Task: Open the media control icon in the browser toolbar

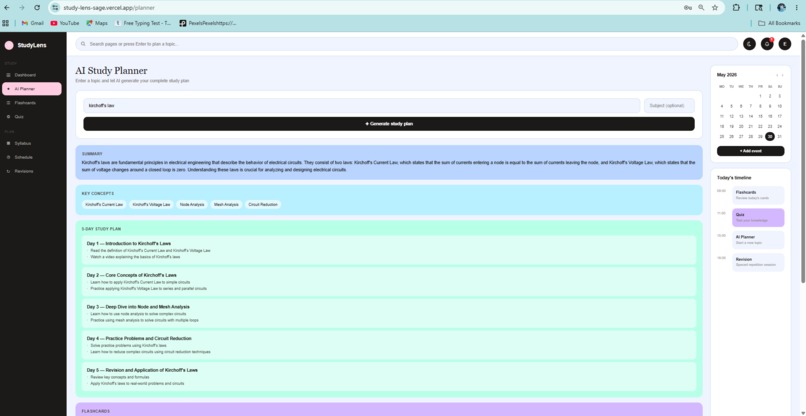Action: click(x=758, y=8)
